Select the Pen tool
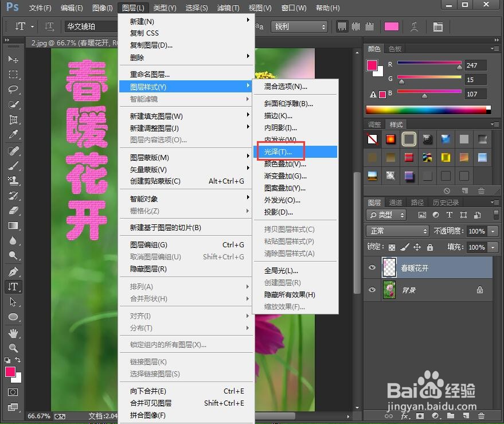 pos(13,272)
